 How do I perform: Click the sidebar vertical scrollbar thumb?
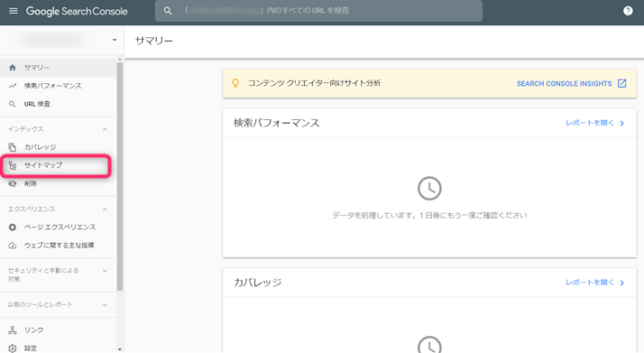click(120, 177)
